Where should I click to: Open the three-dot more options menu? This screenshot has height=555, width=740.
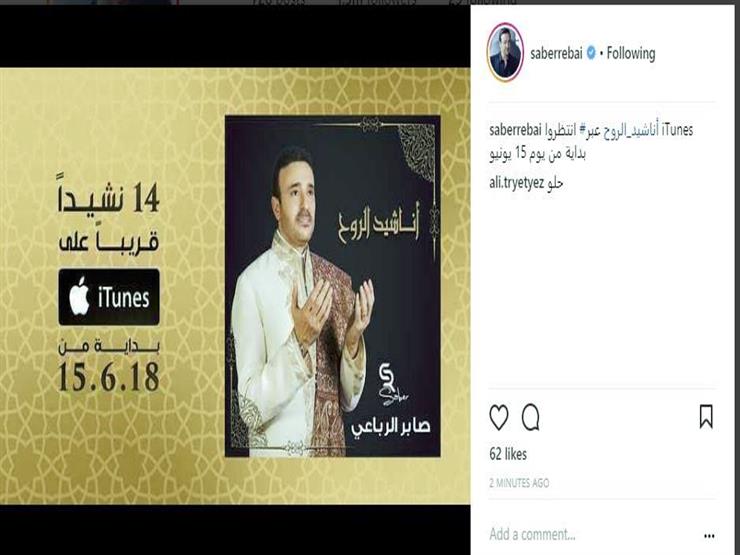pos(709,536)
